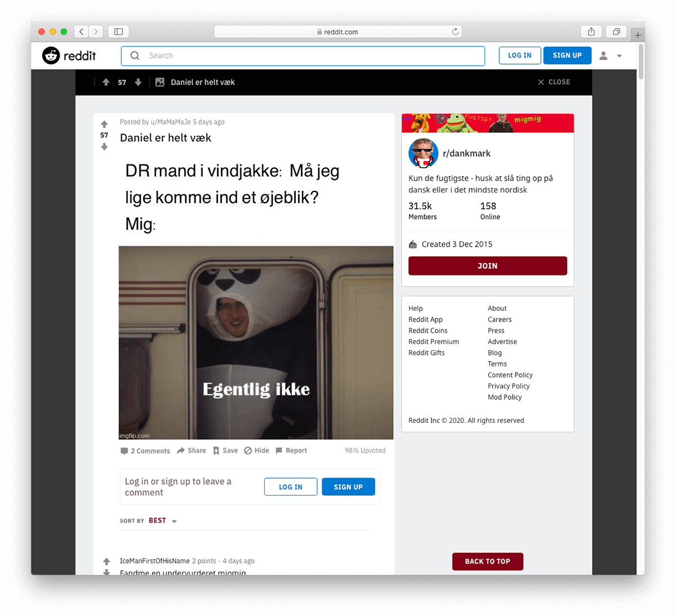
Task: Downvote the post in the black header bar
Action: (x=138, y=82)
